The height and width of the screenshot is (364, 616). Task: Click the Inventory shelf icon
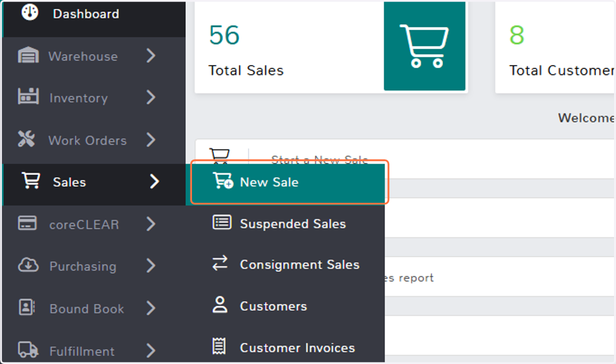[x=28, y=97]
